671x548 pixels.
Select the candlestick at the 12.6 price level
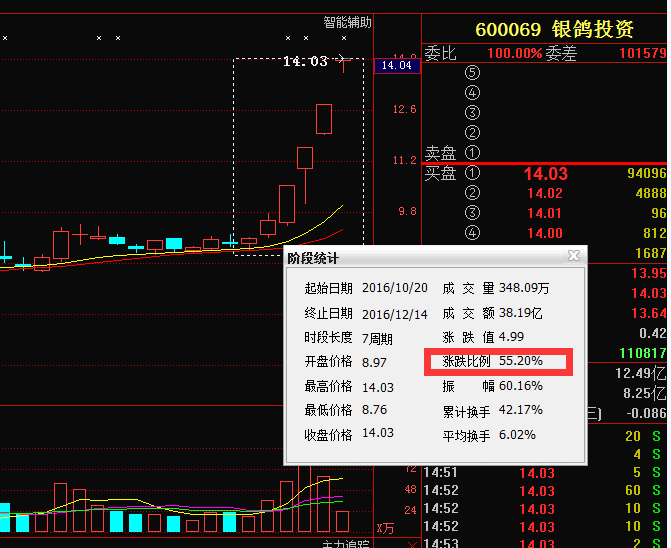pos(324,119)
